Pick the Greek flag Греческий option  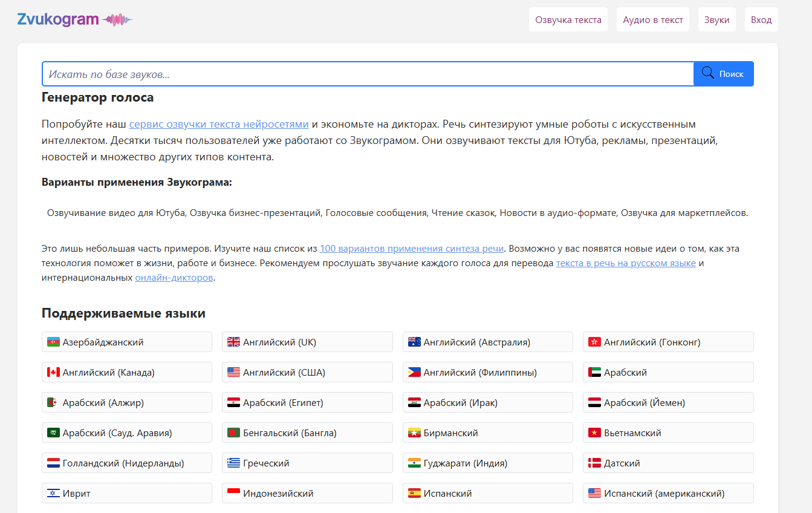click(x=307, y=463)
